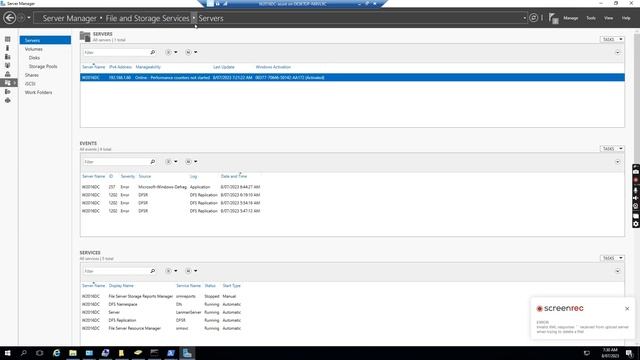Open the Tools menu
The width and height of the screenshot is (640, 360).
[591, 18]
